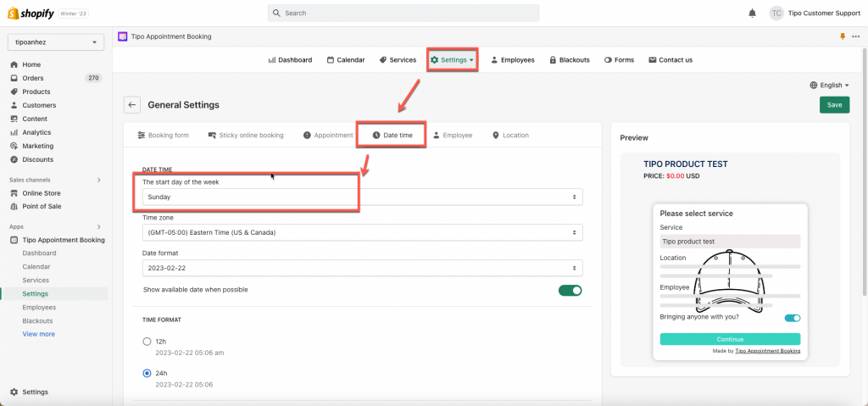The height and width of the screenshot is (406, 868).
Task: Open Dashboard under Tipo app sidebar
Action: pyautogui.click(x=39, y=253)
